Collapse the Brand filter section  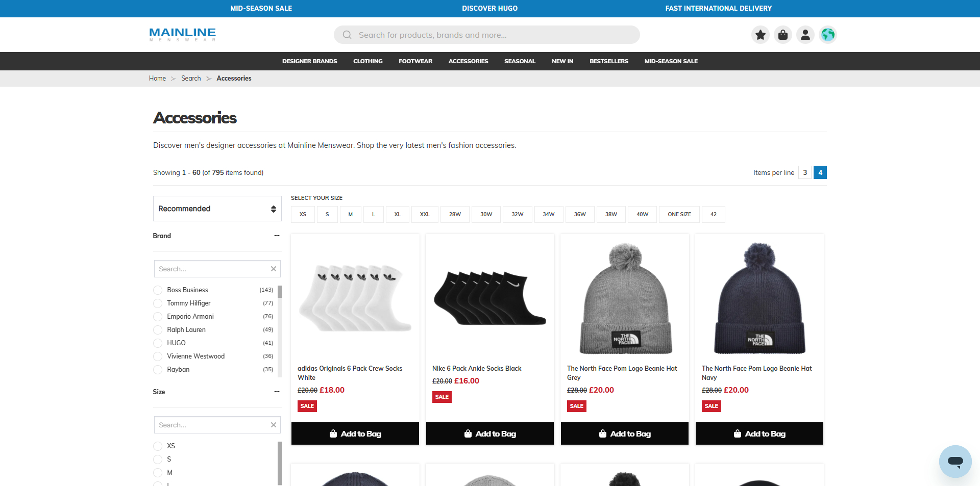(277, 236)
